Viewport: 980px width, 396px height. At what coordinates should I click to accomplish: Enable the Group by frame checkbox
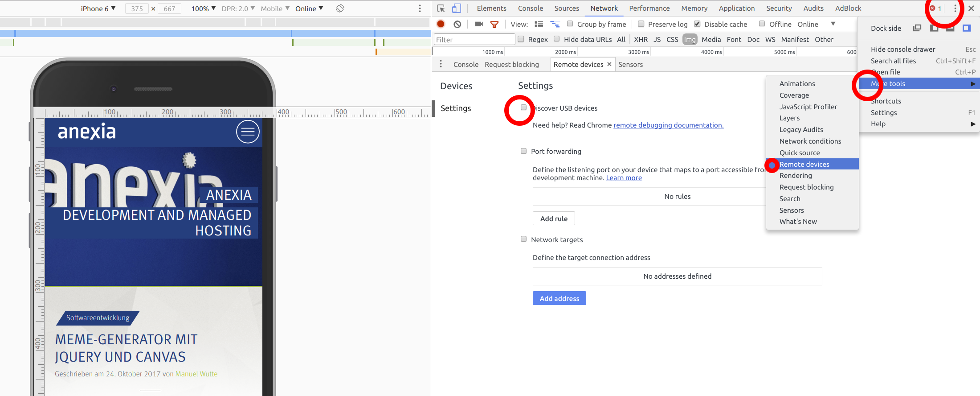tap(570, 24)
